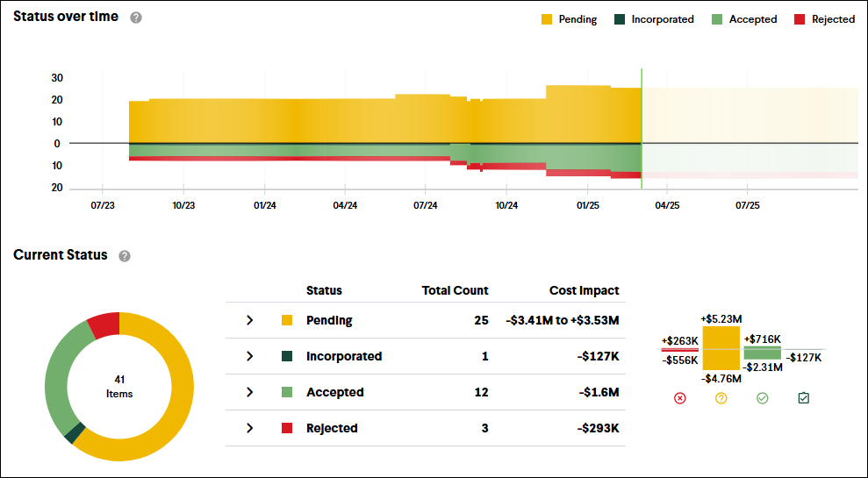This screenshot has height=478, width=868.
Task: Expand the Incorporated status row
Action: [x=249, y=357]
